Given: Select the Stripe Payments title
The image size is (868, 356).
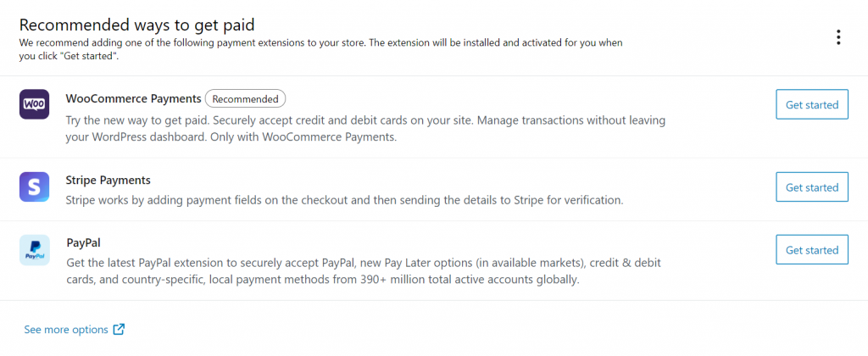Looking at the screenshot, I should (108, 181).
